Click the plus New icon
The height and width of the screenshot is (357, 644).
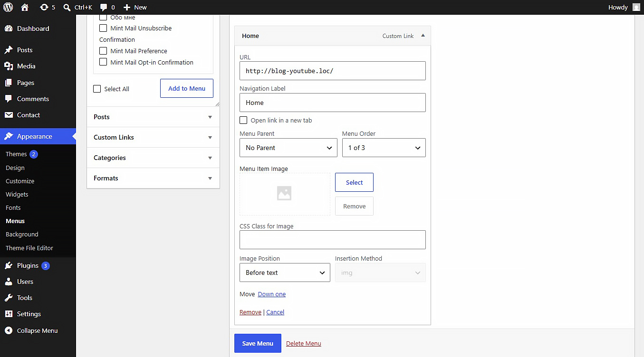(x=127, y=7)
